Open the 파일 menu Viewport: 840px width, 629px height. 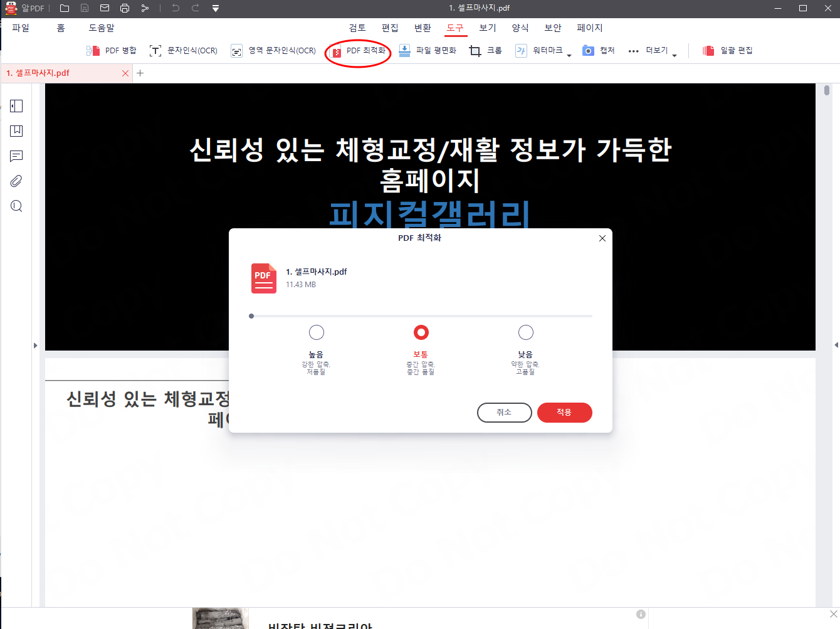point(21,28)
